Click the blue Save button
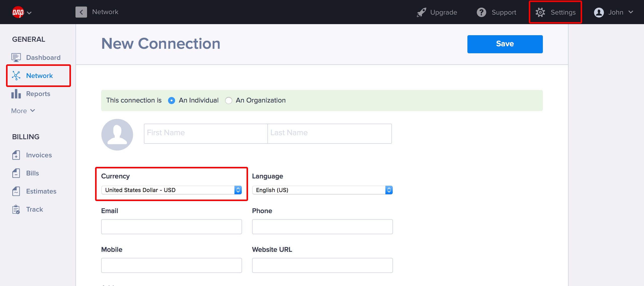Screen dimensions: 644x286 point(505,44)
